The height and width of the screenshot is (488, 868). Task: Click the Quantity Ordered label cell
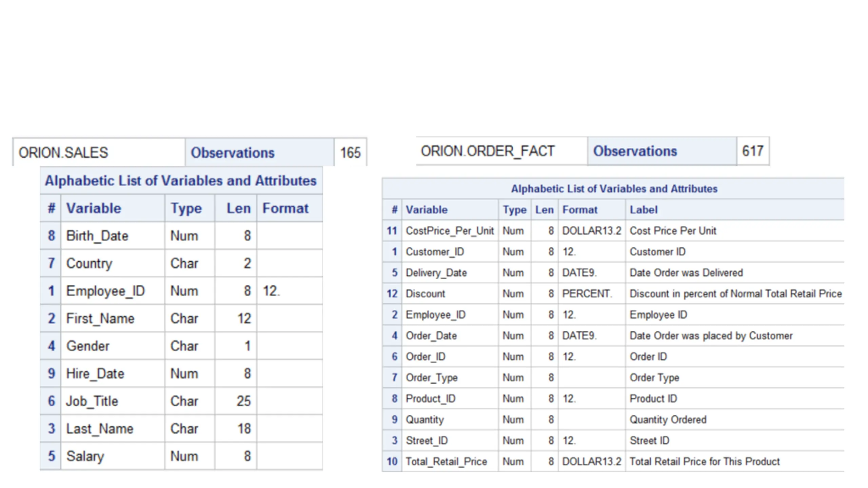(x=735, y=420)
